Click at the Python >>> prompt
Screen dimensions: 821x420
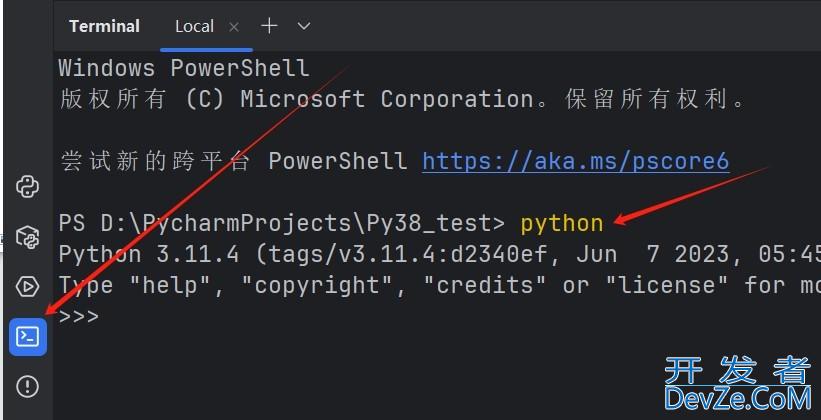[x=79, y=316]
